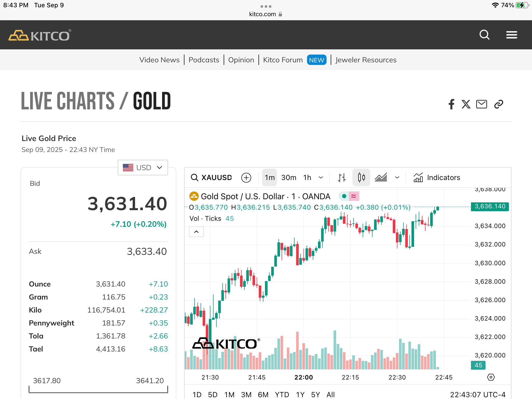Open the Opinion link
532x399 pixels.
click(241, 60)
